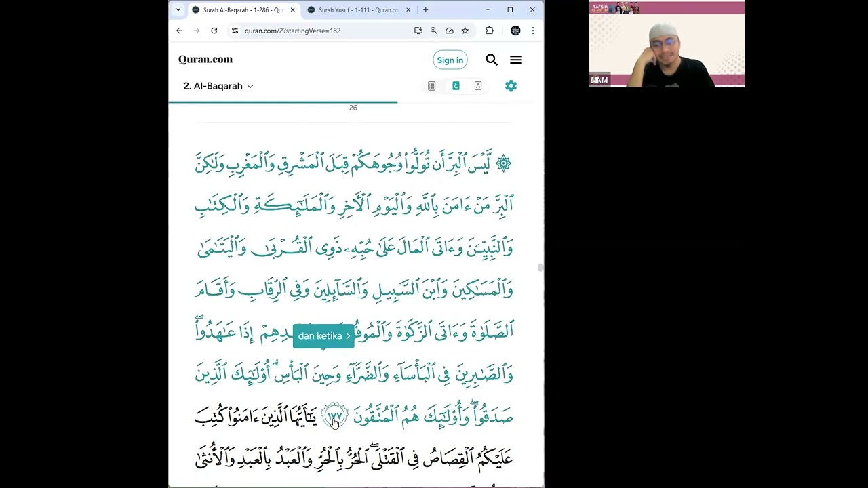
Task: Switch to the Surah Al-Baqarah tab
Action: coord(243,10)
